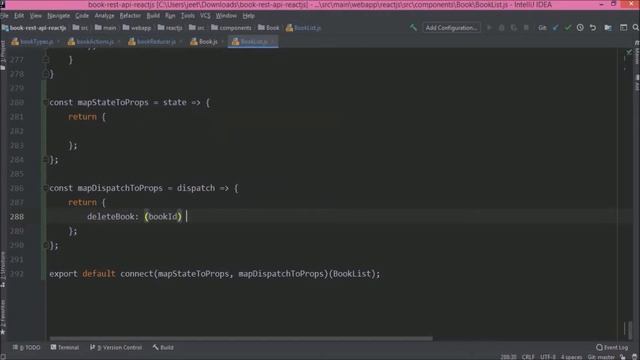Click fold end marker on line 290
Screen dimensions: 640x360
(45, 245)
